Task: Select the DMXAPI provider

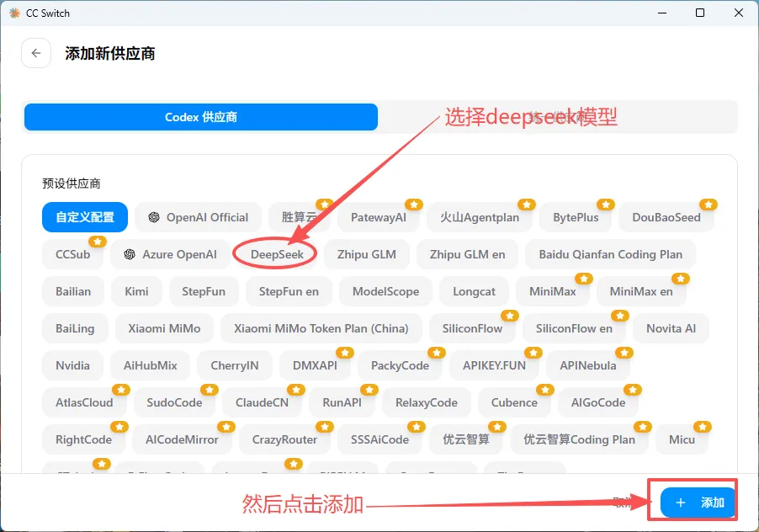Action: click(315, 365)
